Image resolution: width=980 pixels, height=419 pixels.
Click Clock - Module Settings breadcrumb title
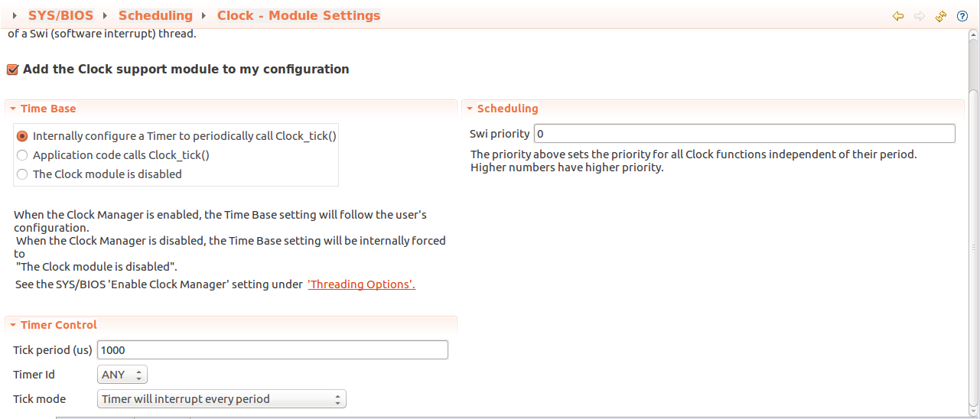pyautogui.click(x=298, y=16)
